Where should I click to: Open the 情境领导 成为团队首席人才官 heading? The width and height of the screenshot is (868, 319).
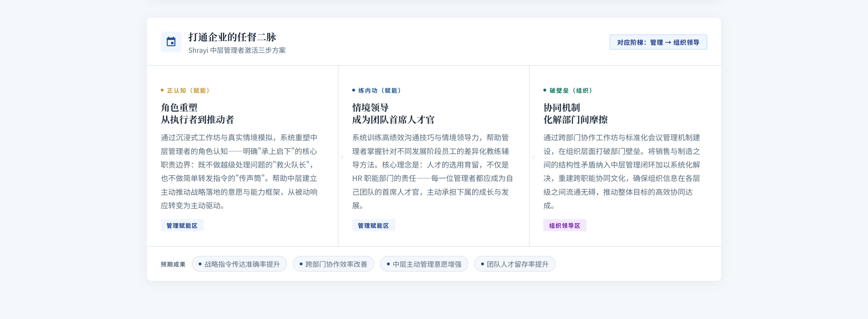click(393, 114)
